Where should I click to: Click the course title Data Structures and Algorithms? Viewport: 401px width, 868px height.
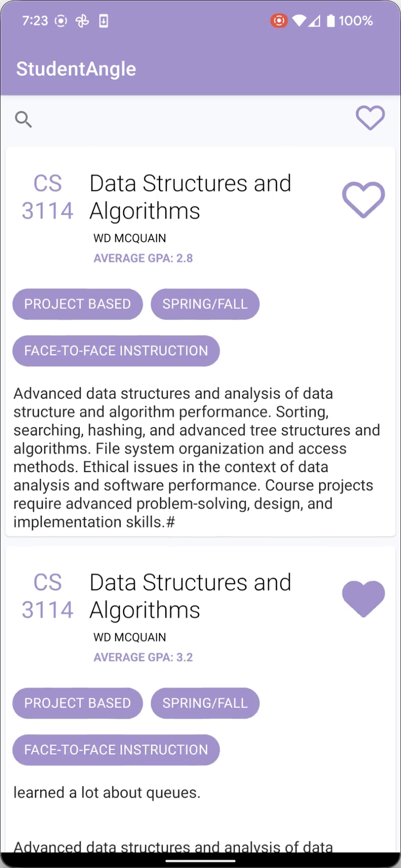(190, 197)
